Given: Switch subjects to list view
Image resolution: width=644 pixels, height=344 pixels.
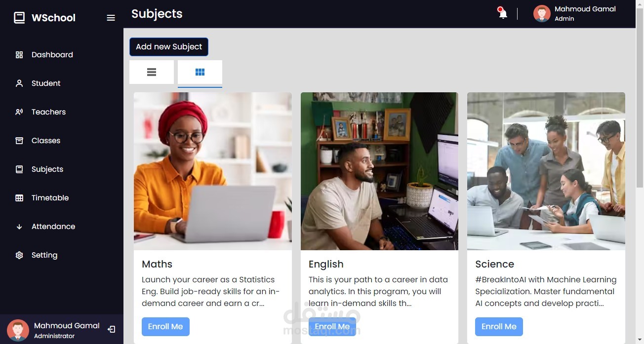Looking at the screenshot, I should pyautogui.click(x=151, y=72).
